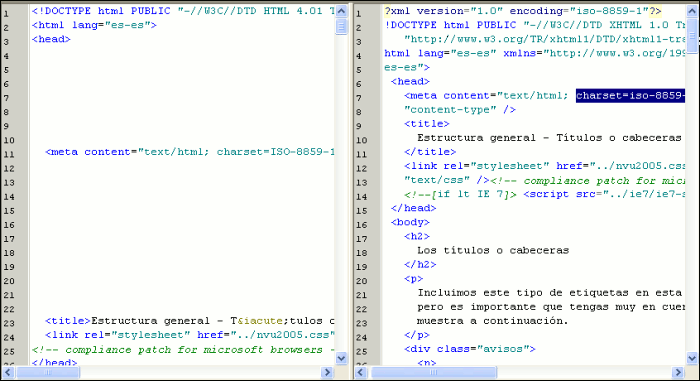Place cursor on the HTML 4.01 DOCTYPE line
The width and height of the screenshot is (700, 381).
point(183,11)
